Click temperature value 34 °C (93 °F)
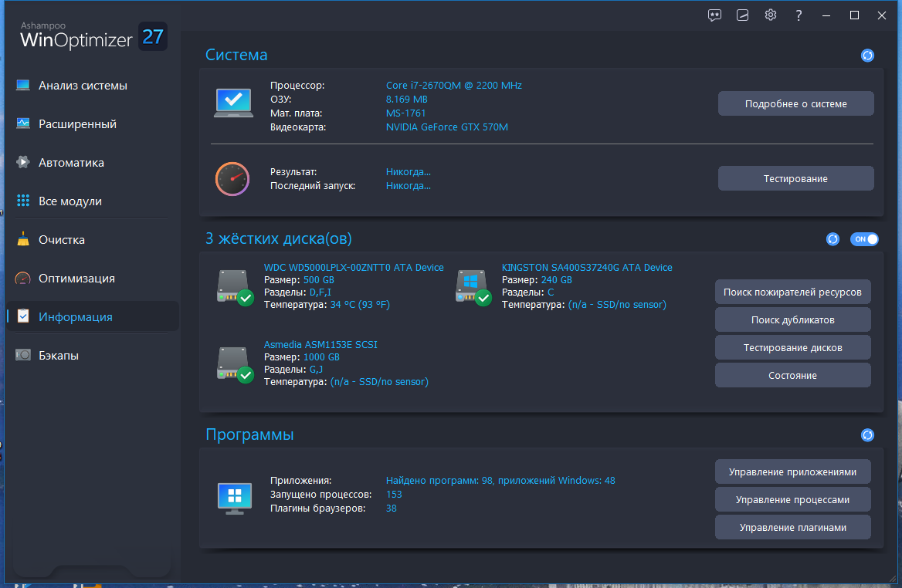 click(x=360, y=305)
